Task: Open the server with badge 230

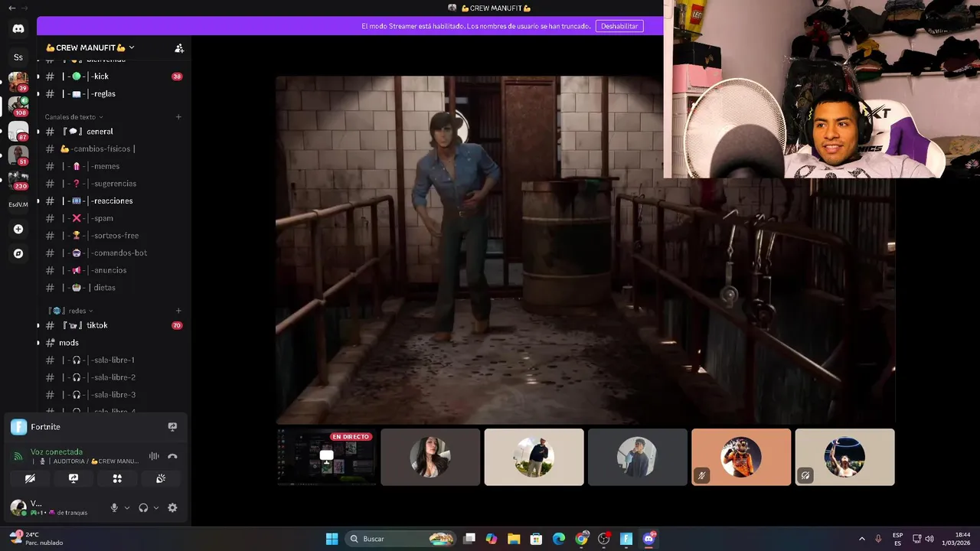Action: pyautogui.click(x=18, y=179)
